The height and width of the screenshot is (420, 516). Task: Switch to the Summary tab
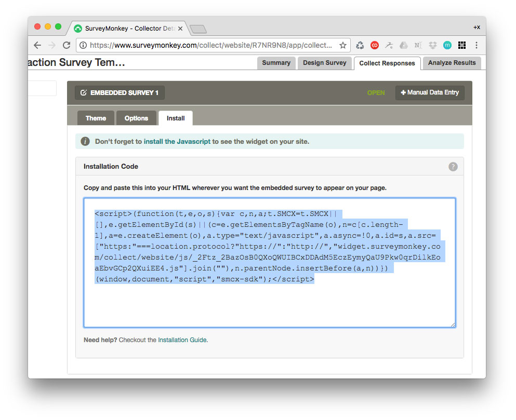point(276,63)
